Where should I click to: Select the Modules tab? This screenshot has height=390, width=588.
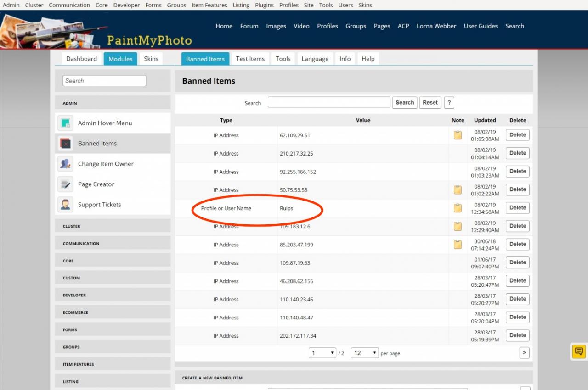tap(120, 59)
